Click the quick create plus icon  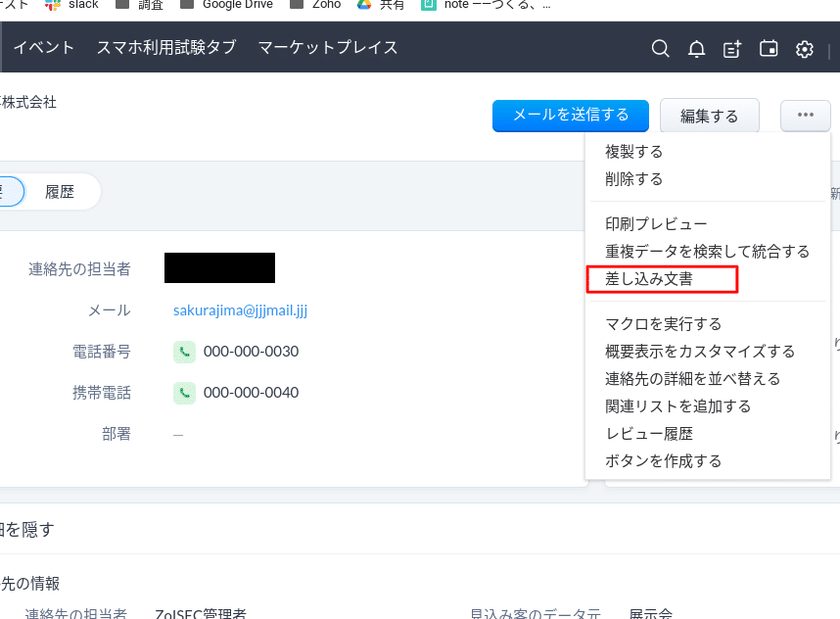(731, 49)
